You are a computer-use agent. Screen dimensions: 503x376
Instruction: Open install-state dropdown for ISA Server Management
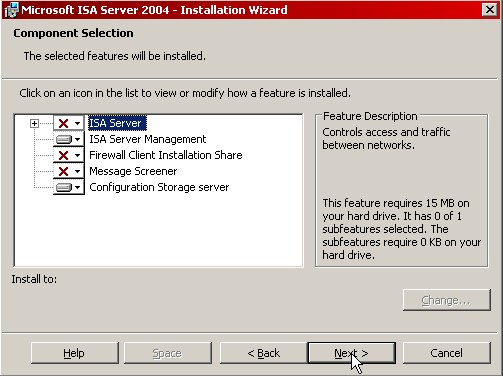pos(69,139)
